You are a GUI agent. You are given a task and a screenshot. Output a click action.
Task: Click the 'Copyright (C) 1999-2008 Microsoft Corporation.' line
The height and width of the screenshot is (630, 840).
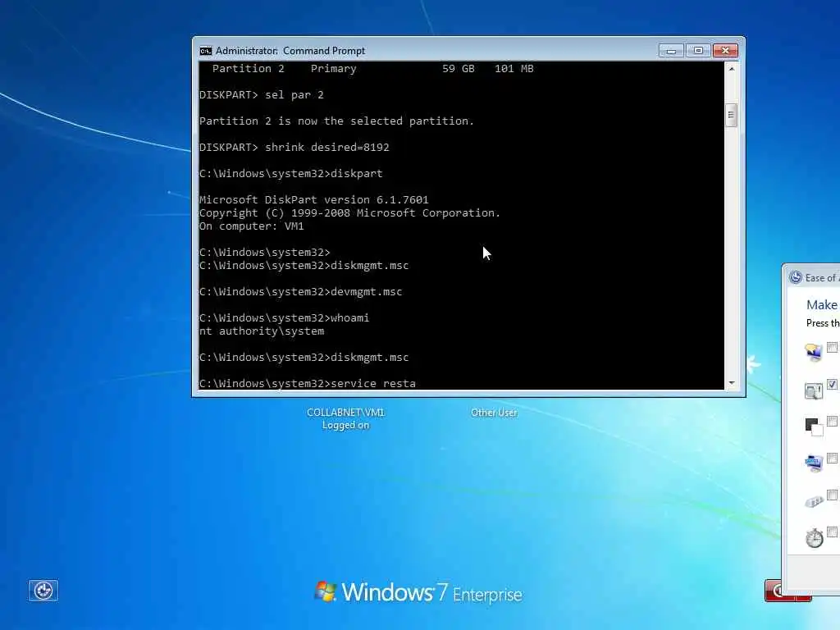349,212
